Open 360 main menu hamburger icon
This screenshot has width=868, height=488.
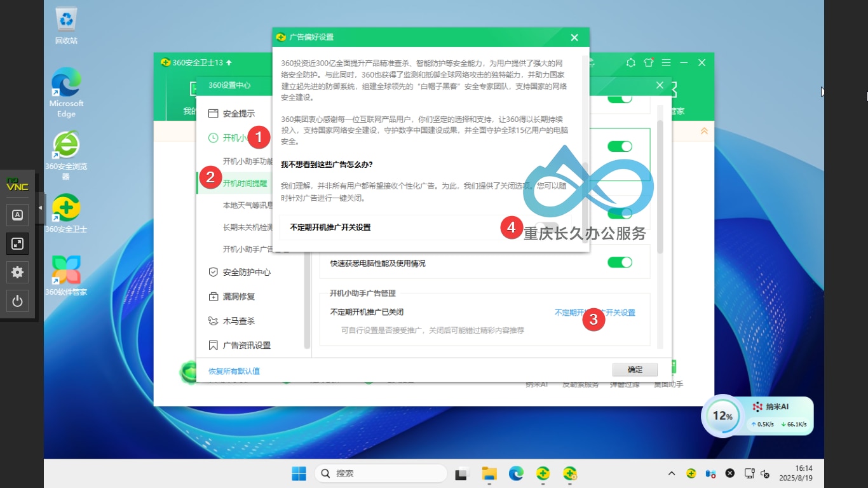point(666,63)
